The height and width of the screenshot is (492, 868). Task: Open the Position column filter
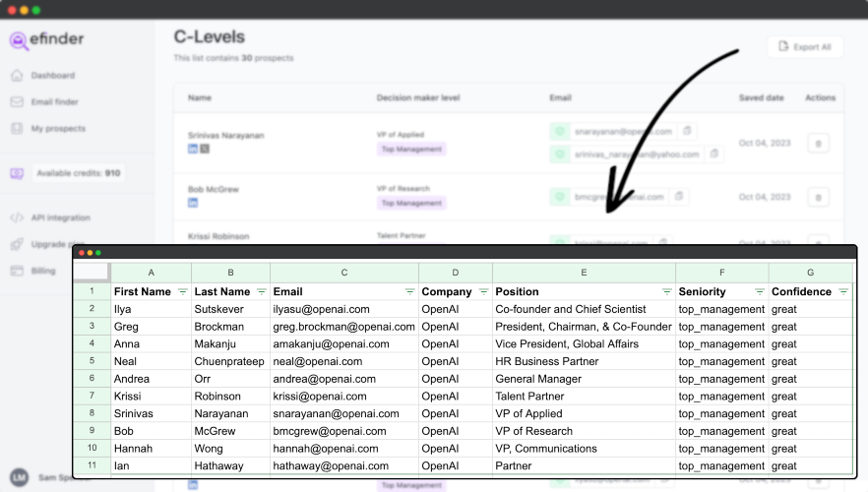click(667, 291)
